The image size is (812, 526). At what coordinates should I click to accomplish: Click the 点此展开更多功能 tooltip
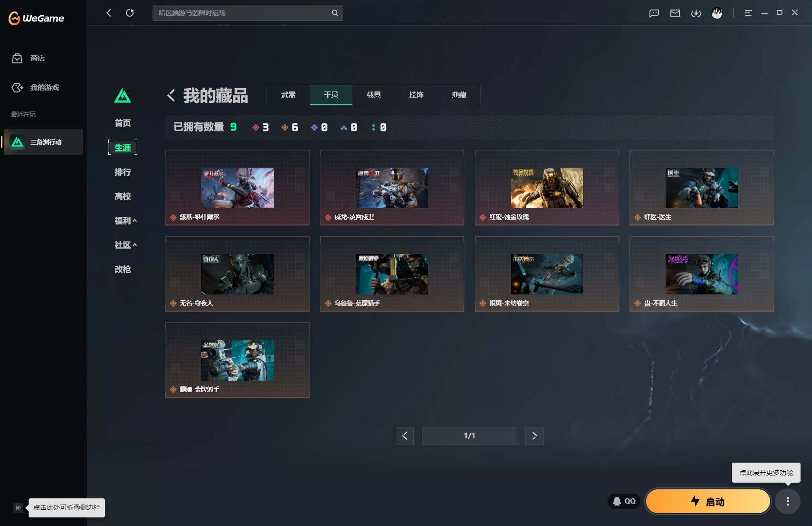point(766,473)
